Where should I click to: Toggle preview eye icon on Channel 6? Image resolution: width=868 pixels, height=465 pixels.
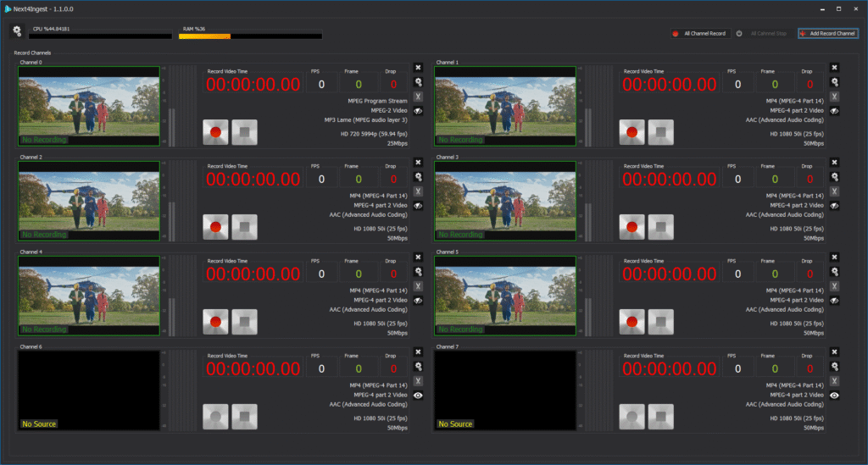[x=418, y=396]
